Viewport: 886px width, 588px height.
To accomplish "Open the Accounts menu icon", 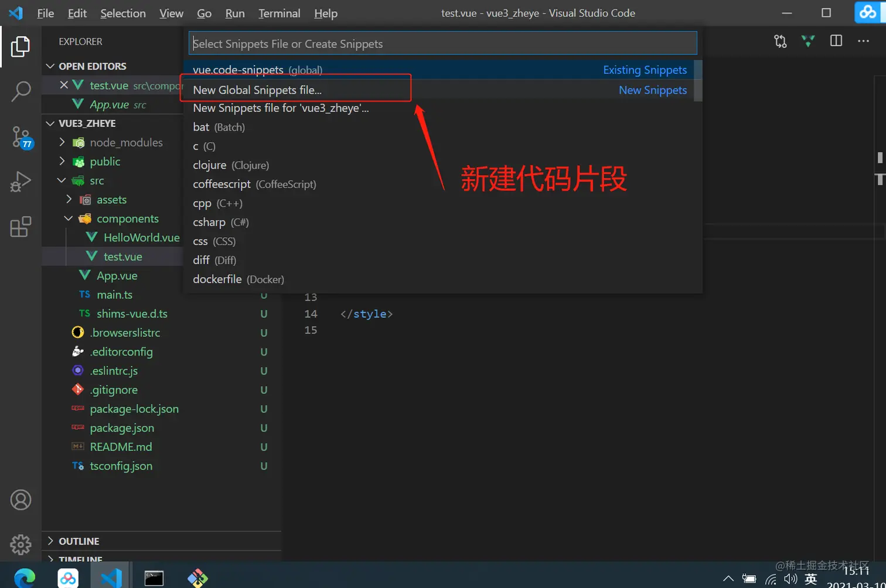I will (21, 500).
